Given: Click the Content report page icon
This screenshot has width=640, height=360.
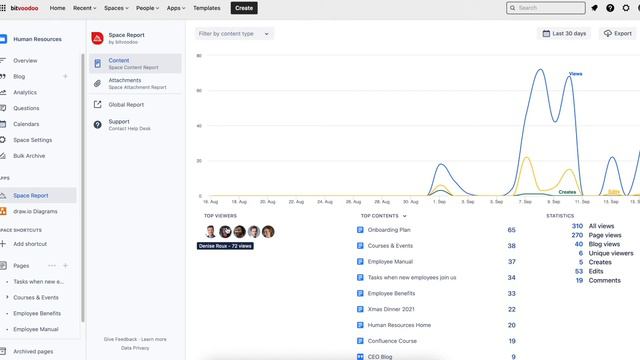Looking at the screenshot, I should 98,63.
